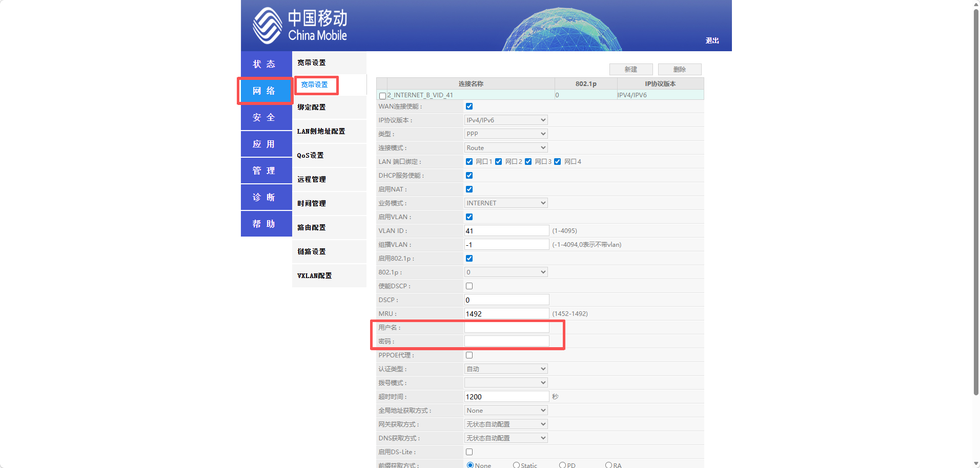Image resolution: width=980 pixels, height=468 pixels.
Task: Select the 绑定配置 submenu item
Action: 312,108
